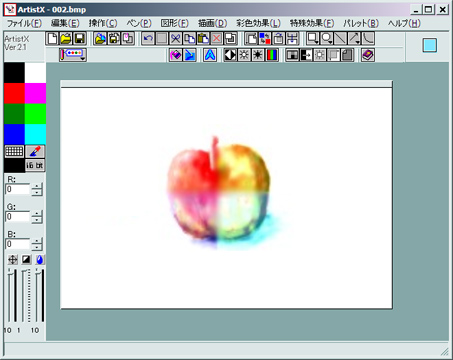Open the 図形(F) menu
The width and height of the screenshot is (453, 360).
pyautogui.click(x=175, y=23)
